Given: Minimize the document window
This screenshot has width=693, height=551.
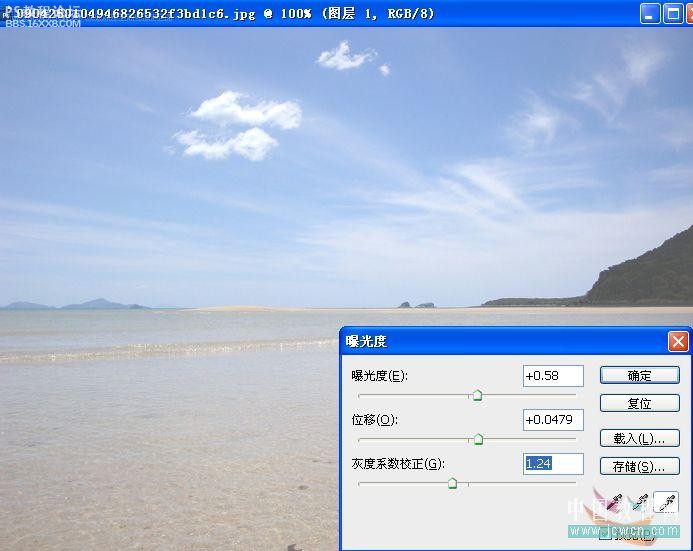Looking at the screenshot, I should point(650,14).
